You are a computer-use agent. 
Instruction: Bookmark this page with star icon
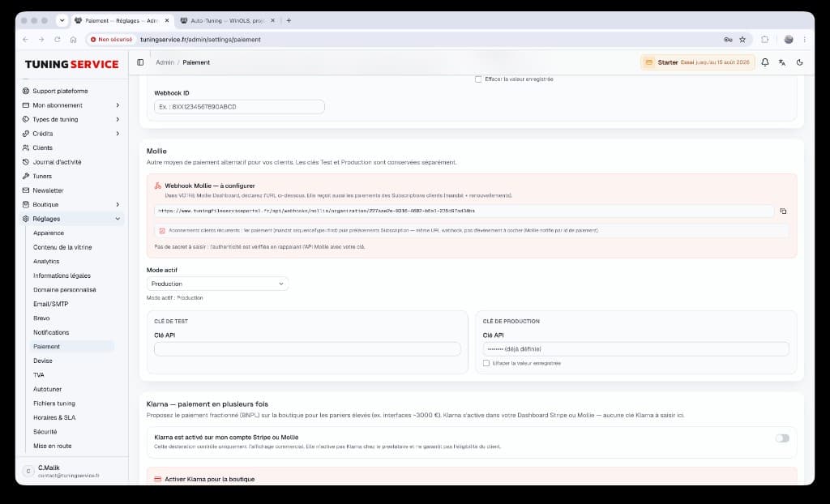[x=742, y=40]
